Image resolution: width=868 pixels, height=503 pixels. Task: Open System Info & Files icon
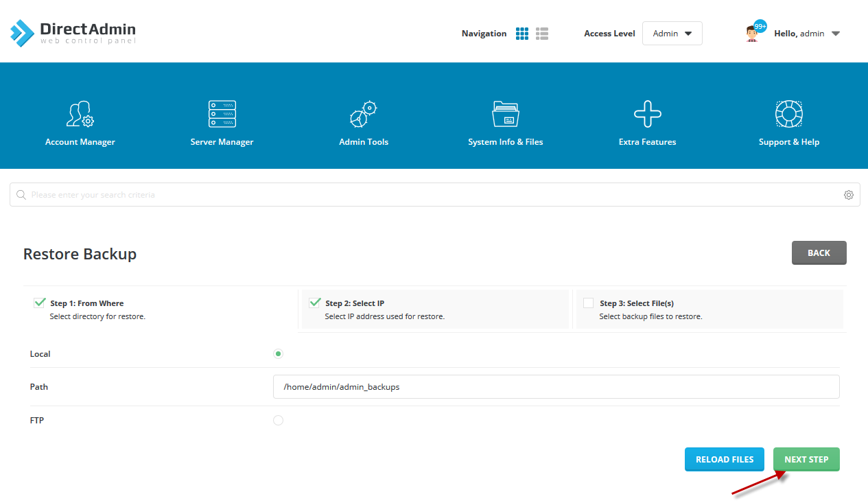[506, 114]
